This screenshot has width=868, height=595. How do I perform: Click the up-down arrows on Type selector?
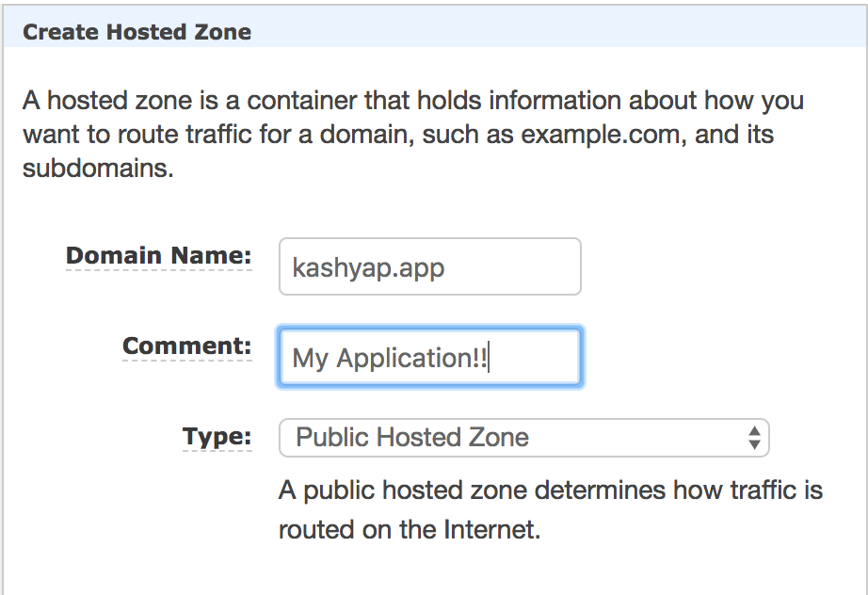tap(753, 438)
